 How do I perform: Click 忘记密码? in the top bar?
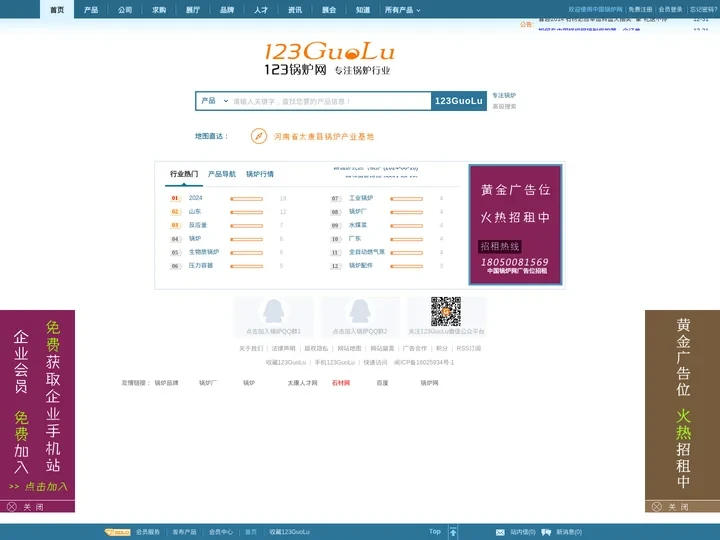pyautogui.click(x=703, y=9)
